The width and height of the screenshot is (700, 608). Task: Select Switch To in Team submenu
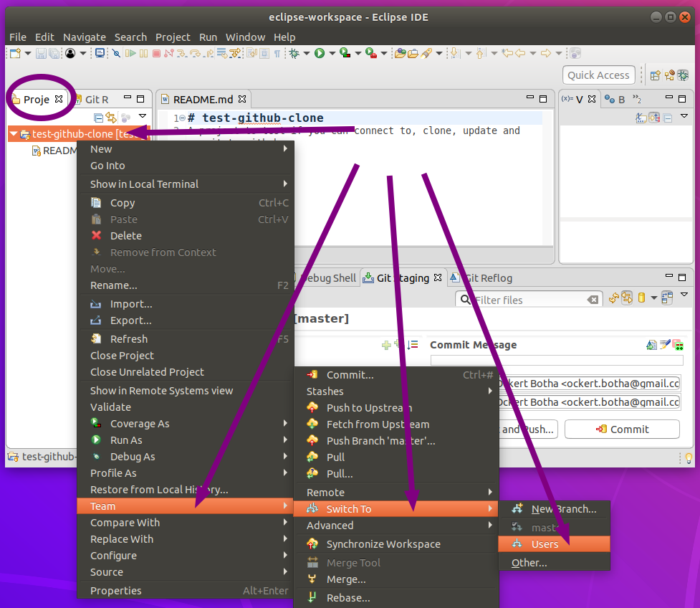point(396,509)
